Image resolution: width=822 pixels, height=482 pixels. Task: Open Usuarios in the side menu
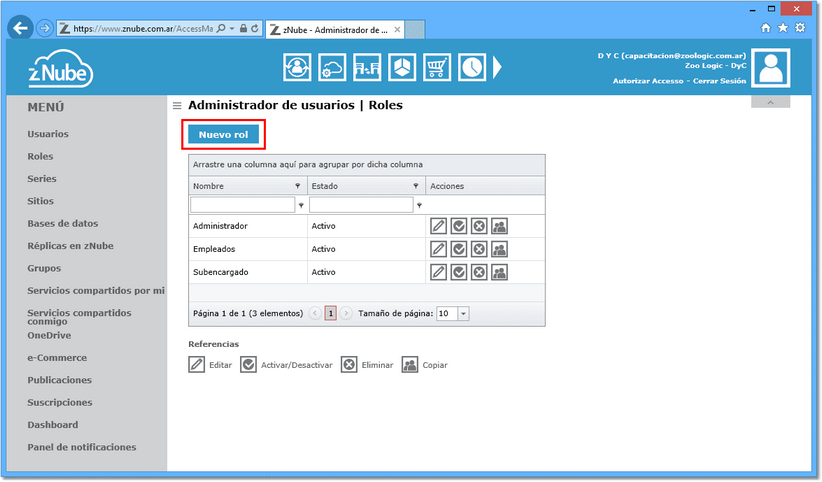click(x=48, y=134)
